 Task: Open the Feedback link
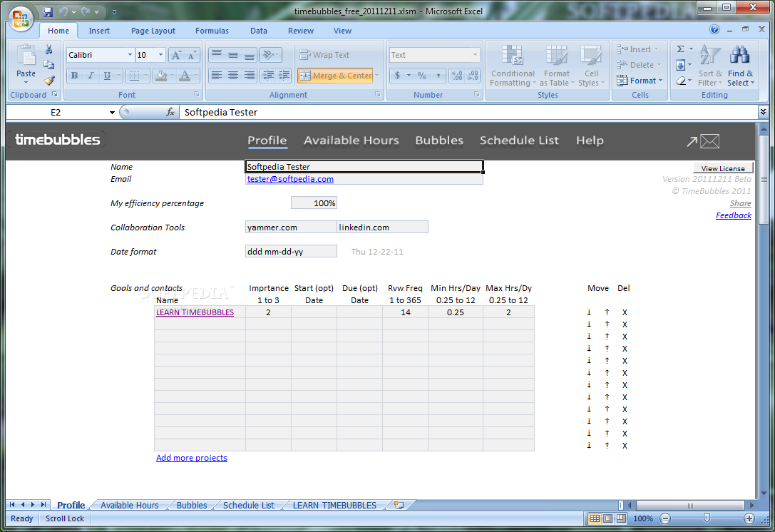(x=734, y=215)
